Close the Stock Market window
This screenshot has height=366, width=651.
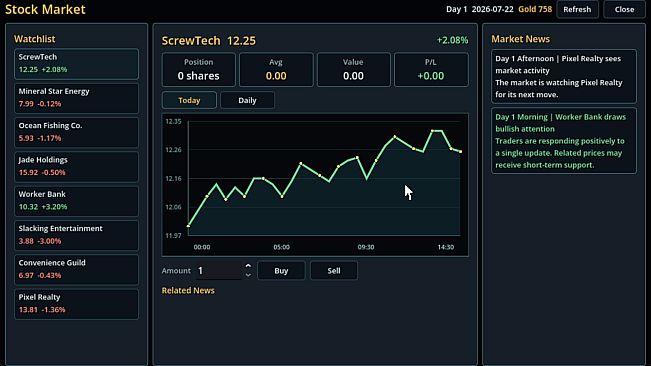[x=624, y=10]
